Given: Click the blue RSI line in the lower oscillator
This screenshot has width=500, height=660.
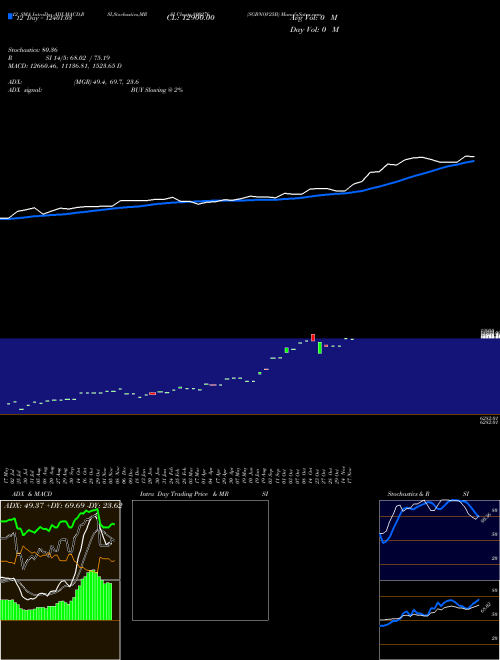Looking at the screenshot, I should click(429, 612).
